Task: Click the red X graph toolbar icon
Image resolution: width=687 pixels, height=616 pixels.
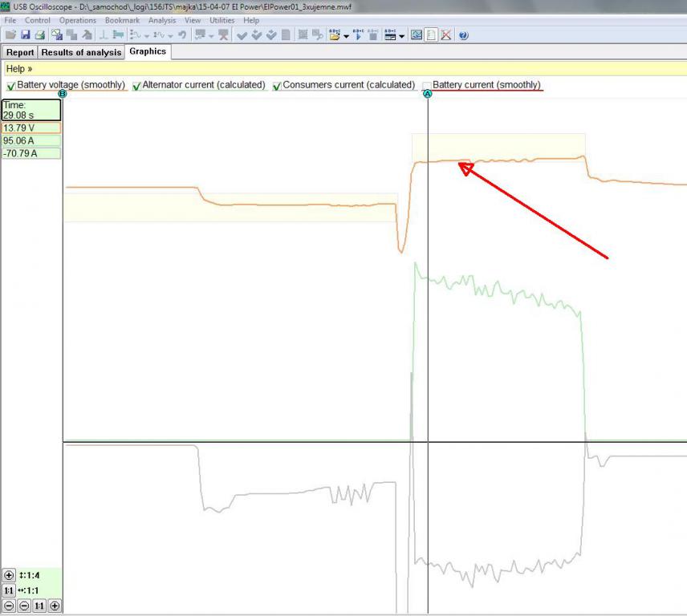Action: 445,35
